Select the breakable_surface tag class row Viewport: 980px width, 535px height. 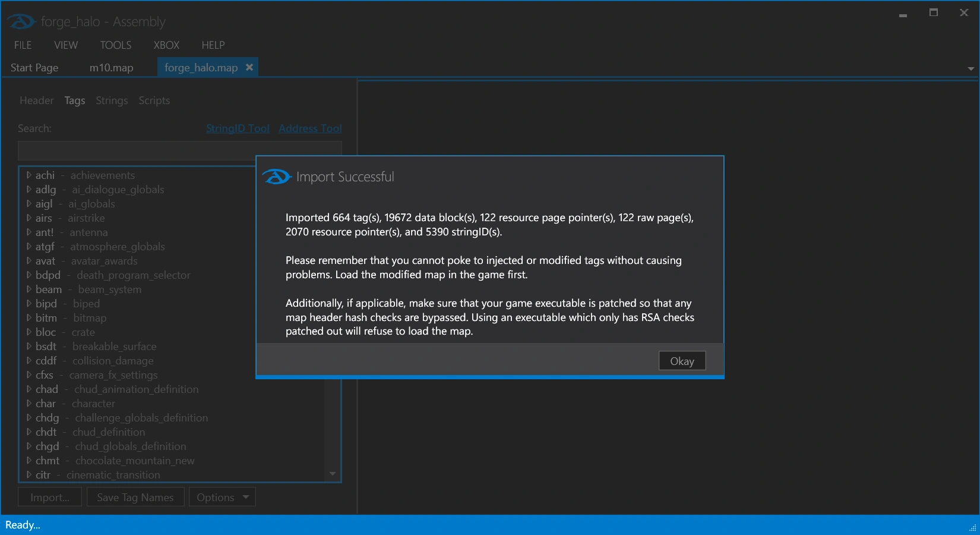point(96,347)
